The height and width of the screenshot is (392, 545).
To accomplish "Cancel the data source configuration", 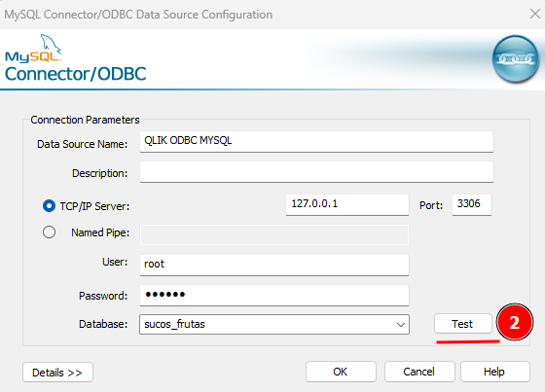I will [x=419, y=372].
